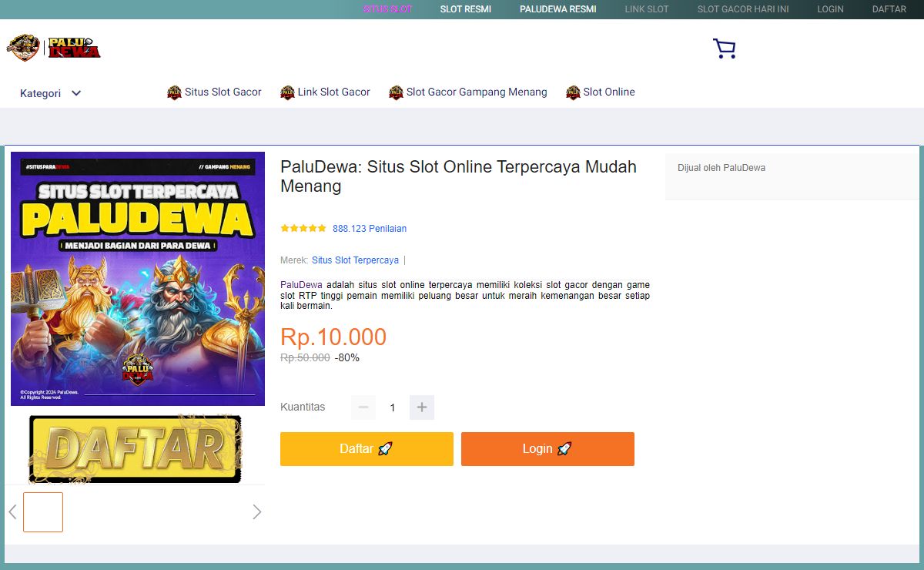
Task: Click the Link Slot Gacor link
Action: click(x=334, y=92)
